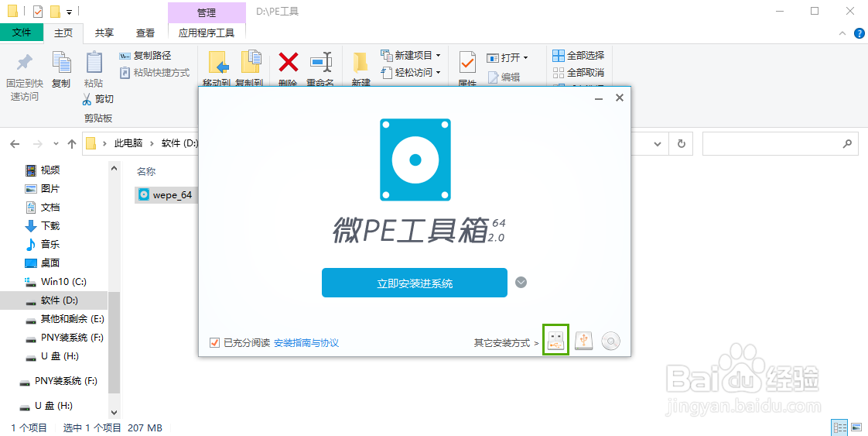Switch to details view layout icon

(840, 427)
